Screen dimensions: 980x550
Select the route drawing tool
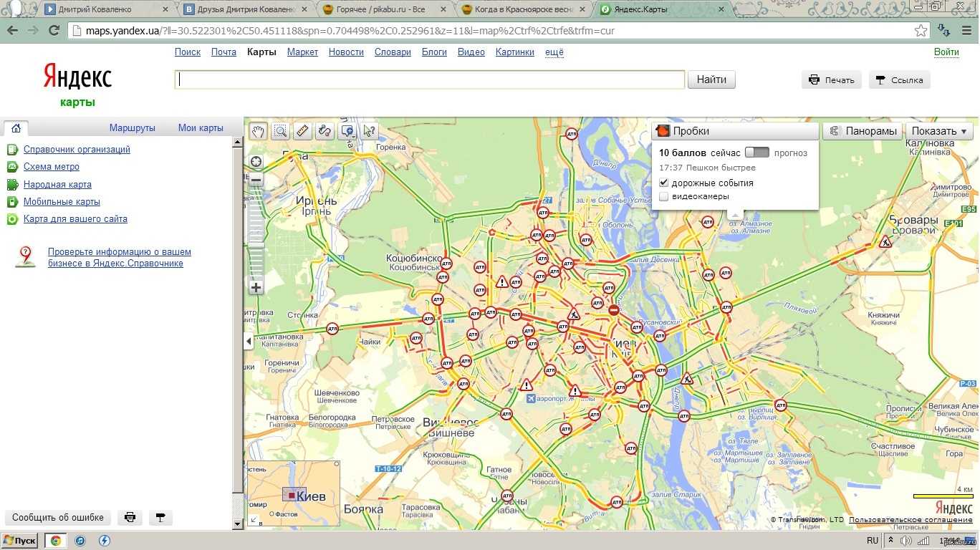click(x=325, y=131)
